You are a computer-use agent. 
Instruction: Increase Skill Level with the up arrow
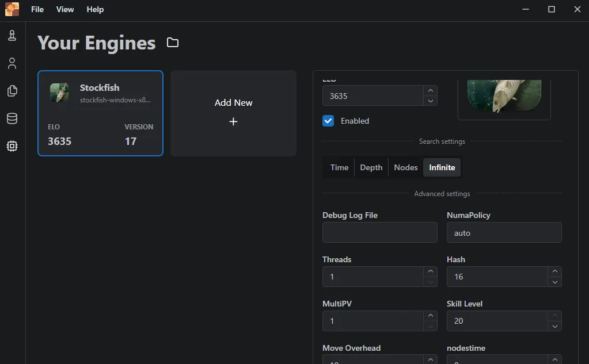click(555, 316)
